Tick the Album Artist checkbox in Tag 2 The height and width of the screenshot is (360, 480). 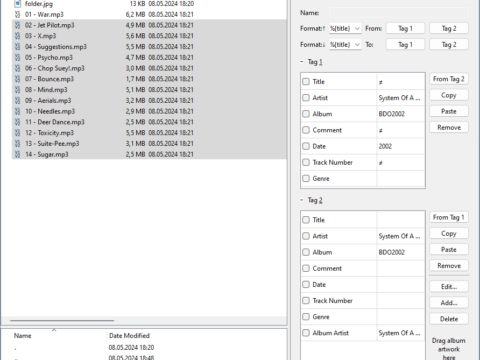pyautogui.click(x=306, y=333)
